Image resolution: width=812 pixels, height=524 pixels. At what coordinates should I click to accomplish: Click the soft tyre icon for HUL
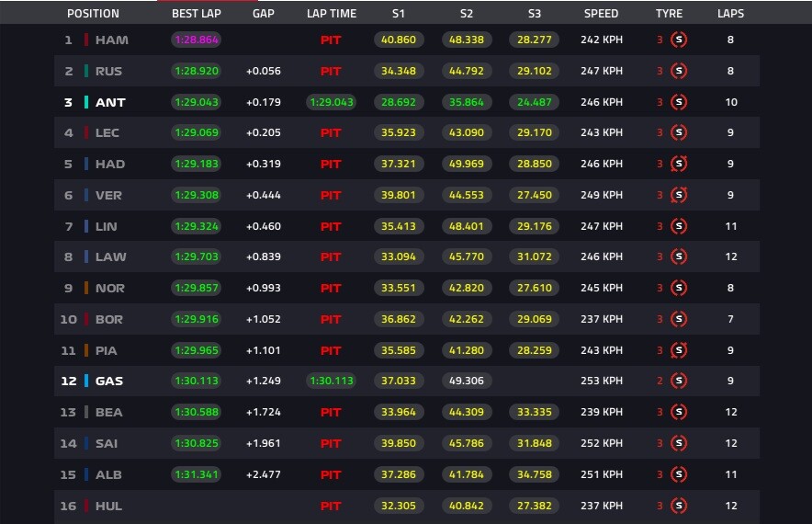pos(679,506)
